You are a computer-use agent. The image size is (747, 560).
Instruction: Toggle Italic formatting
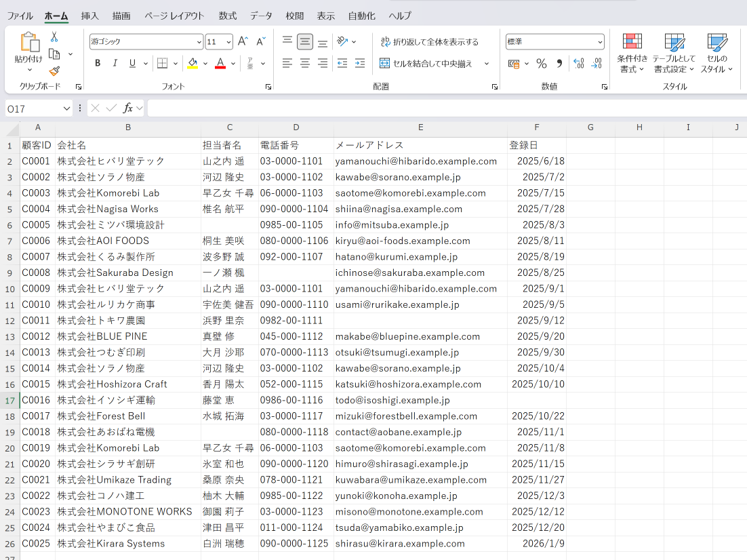coord(115,63)
